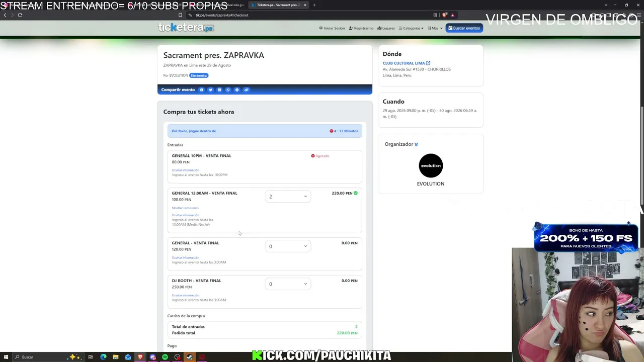Hide info for DJ BOOTH ticket
Screen dimensions: 644x362
click(x=185, y=295)
